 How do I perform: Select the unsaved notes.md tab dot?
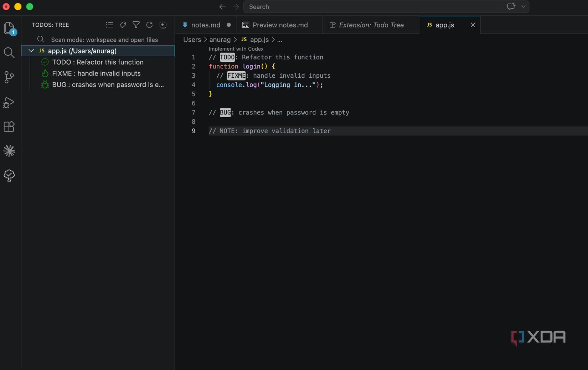point(228,25)
